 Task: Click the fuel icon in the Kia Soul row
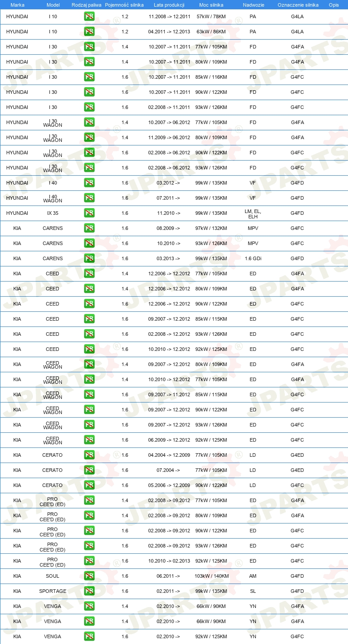89,576
